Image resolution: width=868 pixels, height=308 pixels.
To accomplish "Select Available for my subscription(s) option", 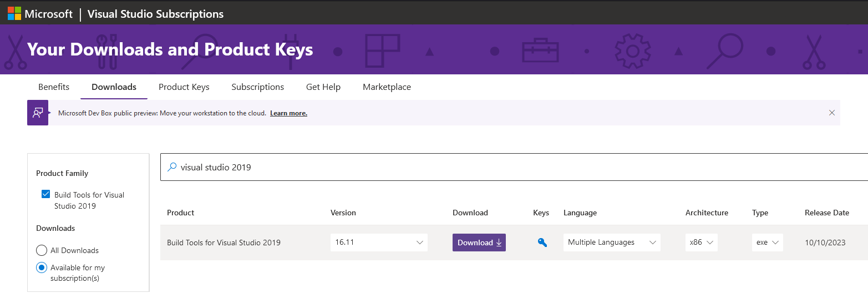I will (x=42, y=267).
